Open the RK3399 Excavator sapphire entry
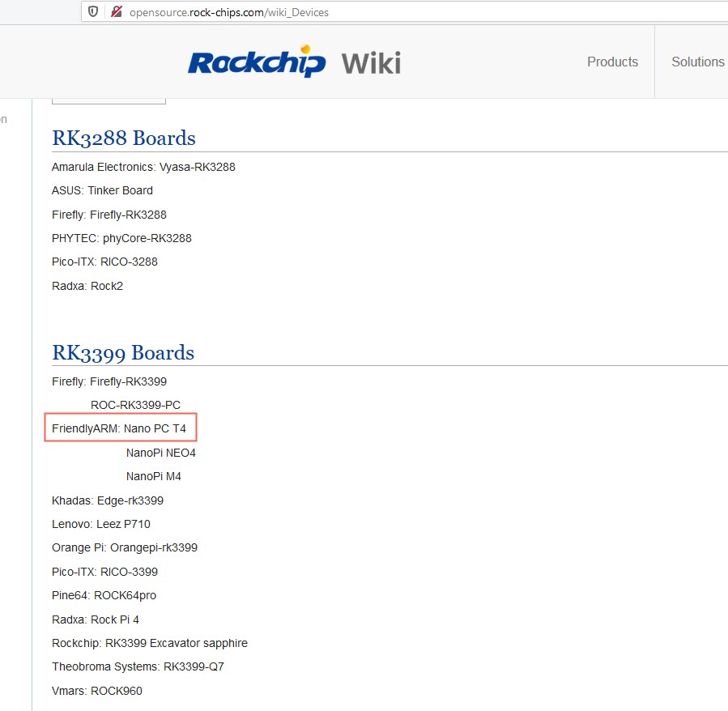728x711 pixels. point(149,643)
